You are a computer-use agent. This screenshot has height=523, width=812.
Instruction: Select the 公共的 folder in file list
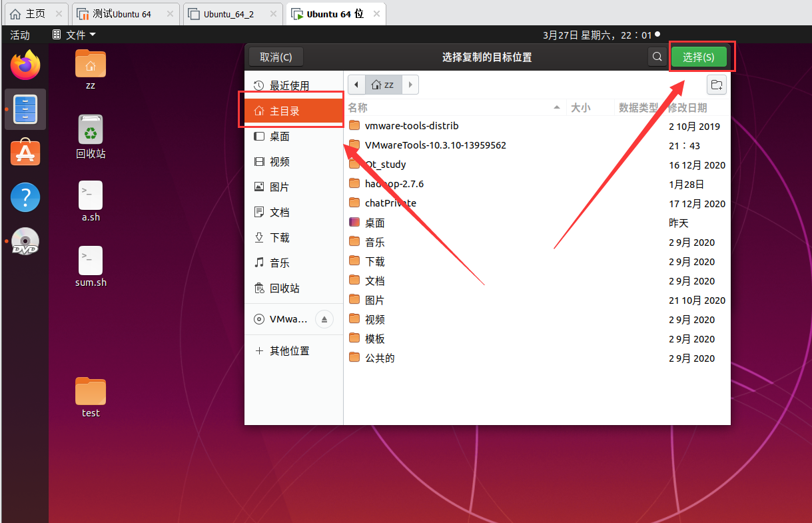click(x=537, y=358)
